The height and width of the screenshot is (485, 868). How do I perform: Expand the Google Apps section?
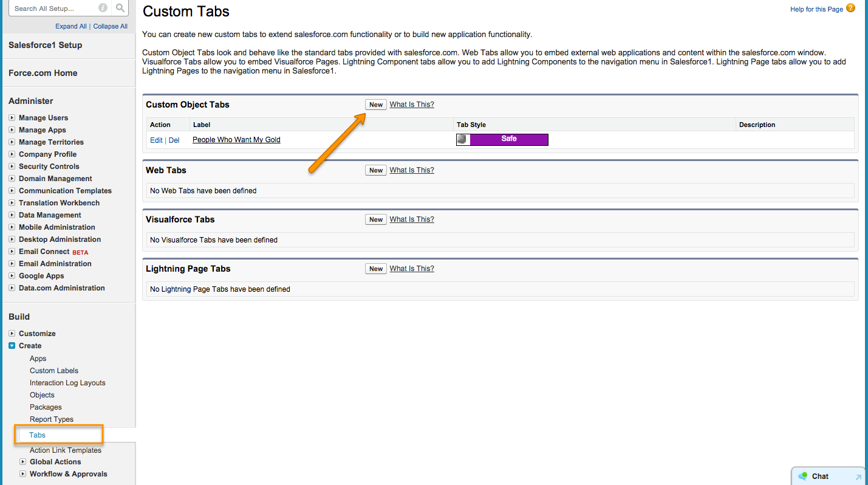pos(12,276)
